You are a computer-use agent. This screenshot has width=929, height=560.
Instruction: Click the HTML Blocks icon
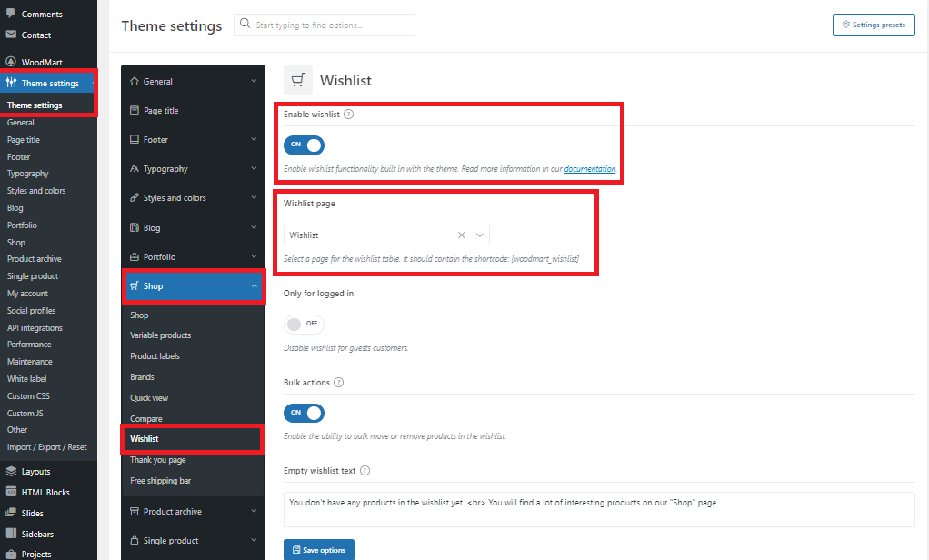pos(11,492)
